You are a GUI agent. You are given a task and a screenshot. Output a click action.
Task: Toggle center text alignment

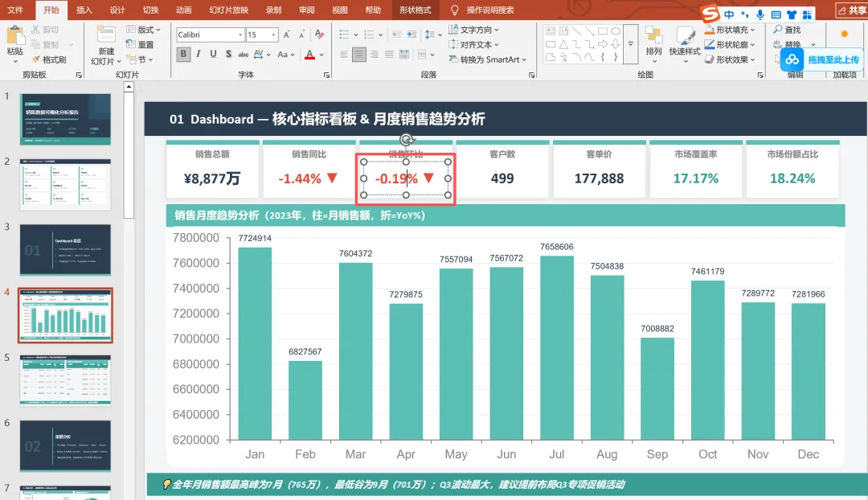point(358,55)
